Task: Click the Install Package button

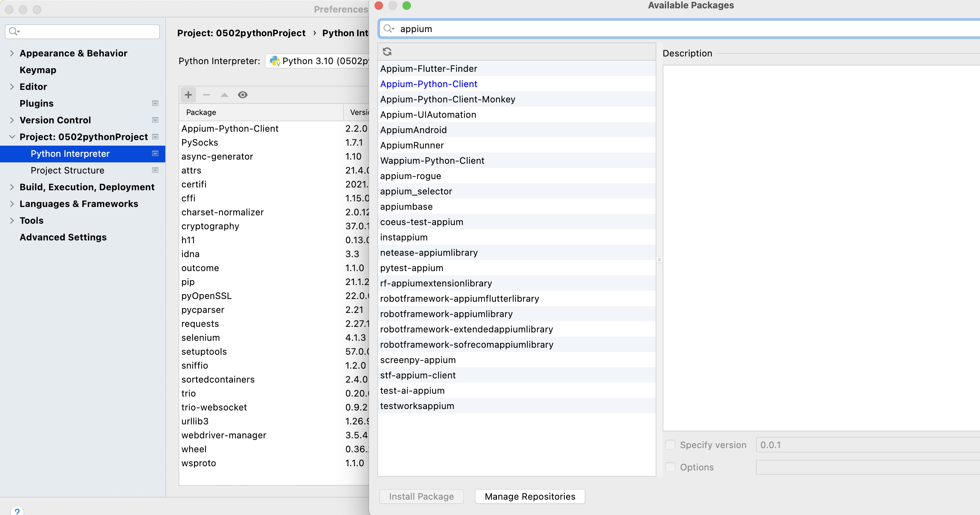Action: point(421,497)
